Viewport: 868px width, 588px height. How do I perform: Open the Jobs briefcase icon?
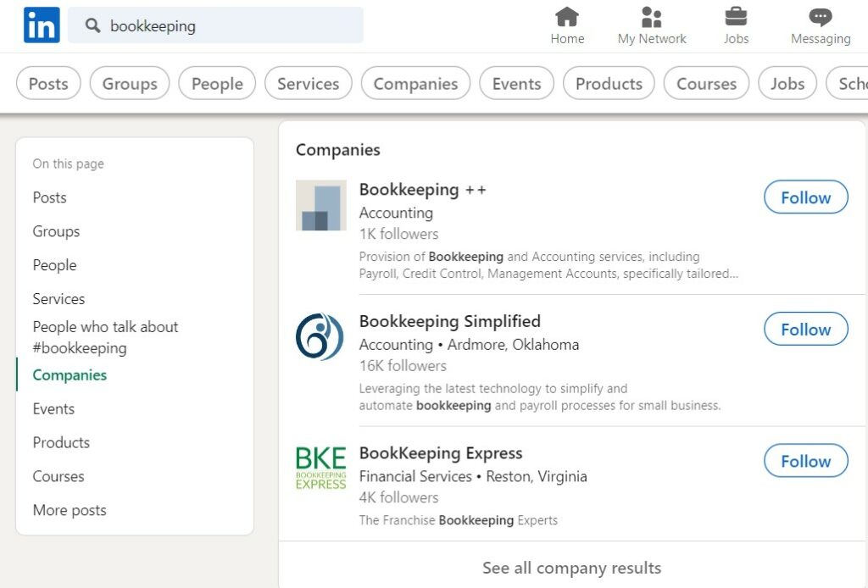(736, 17)
